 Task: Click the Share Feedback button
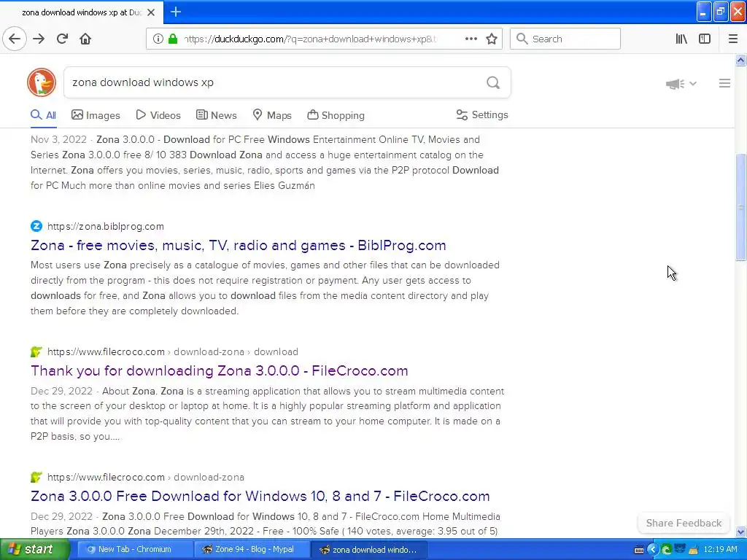pyautogui.click(x=684, y=523)
